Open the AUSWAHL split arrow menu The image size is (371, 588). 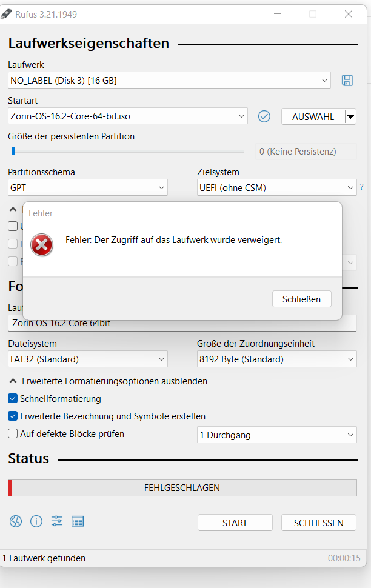pyautogui.click(x=351, y=116)
